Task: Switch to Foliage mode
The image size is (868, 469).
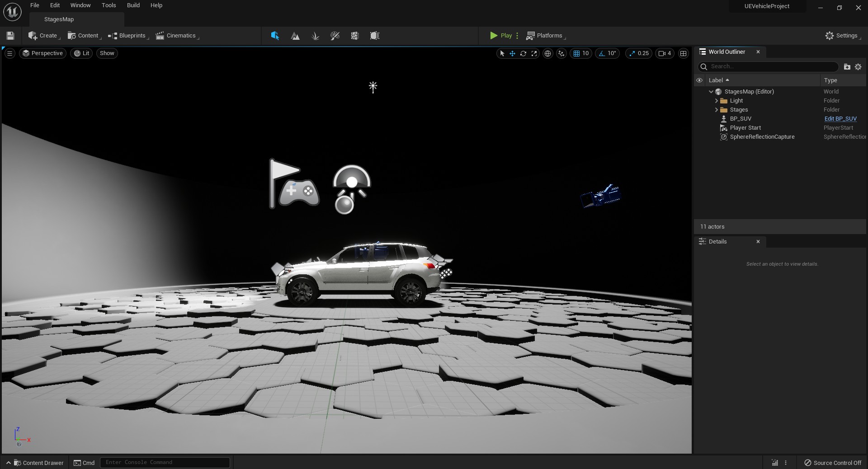Action: pyautogui.click(x=315, y=36)
